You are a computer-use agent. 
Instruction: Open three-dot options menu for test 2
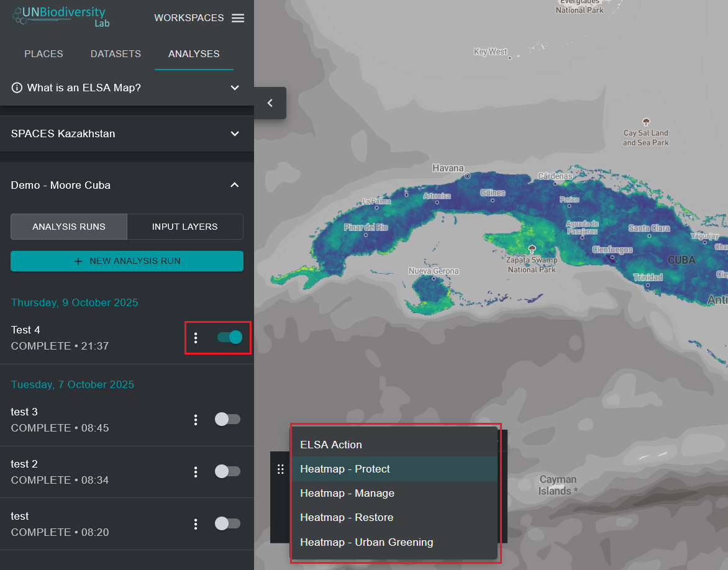click(196, 472)
